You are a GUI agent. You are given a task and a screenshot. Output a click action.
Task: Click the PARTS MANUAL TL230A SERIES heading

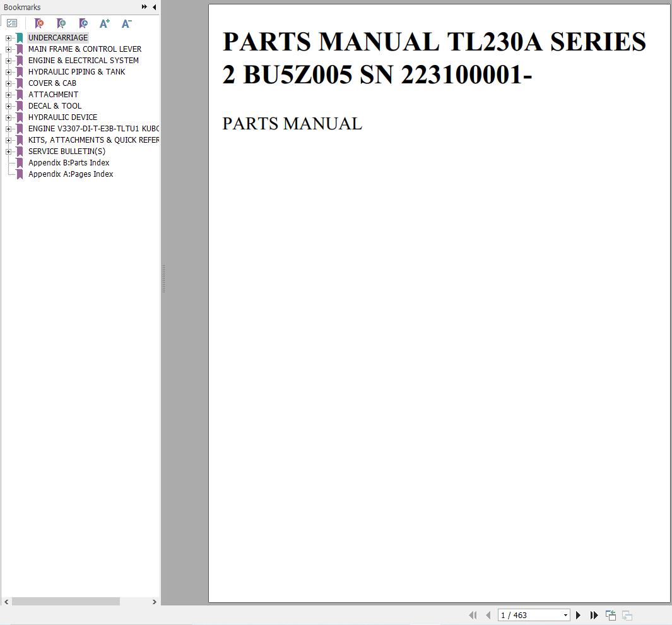[x=434, y=58]
